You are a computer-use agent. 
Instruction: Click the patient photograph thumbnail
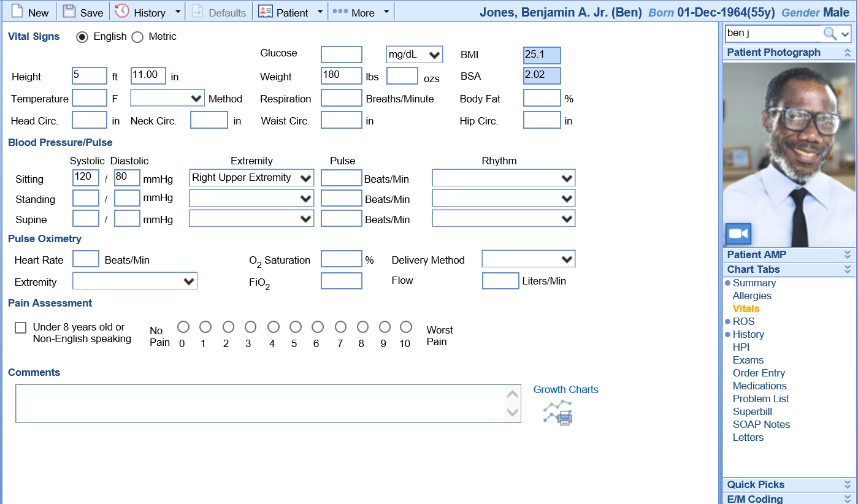click(x=789, y=155)
